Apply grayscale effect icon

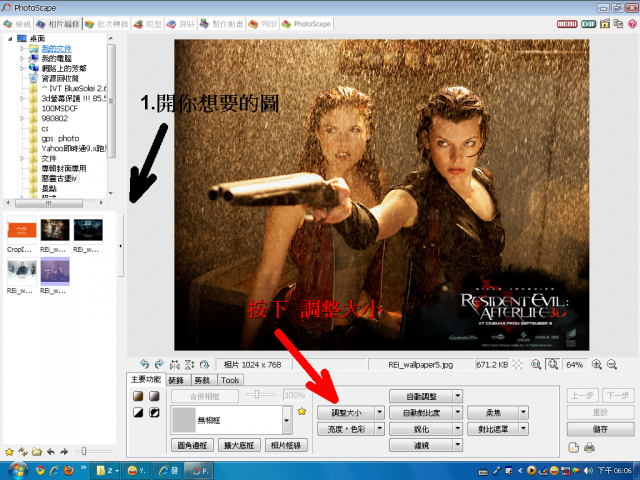[x=154, y=396]
